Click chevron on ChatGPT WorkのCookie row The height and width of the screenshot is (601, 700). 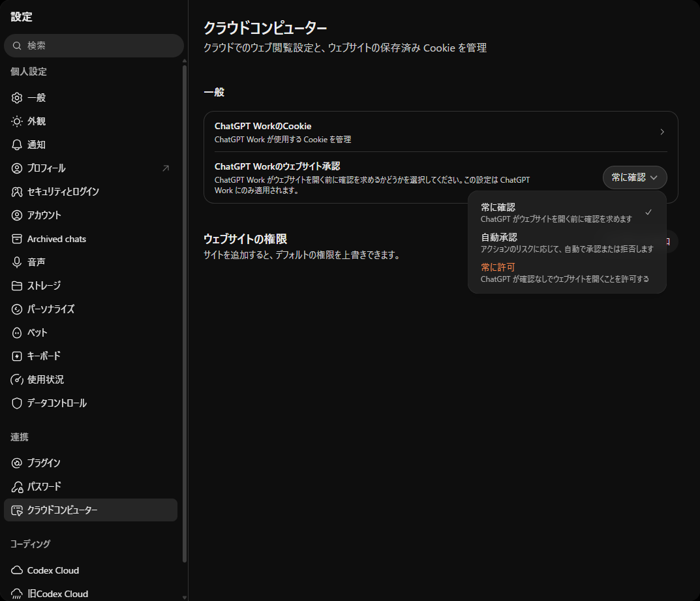pos(662,132)
